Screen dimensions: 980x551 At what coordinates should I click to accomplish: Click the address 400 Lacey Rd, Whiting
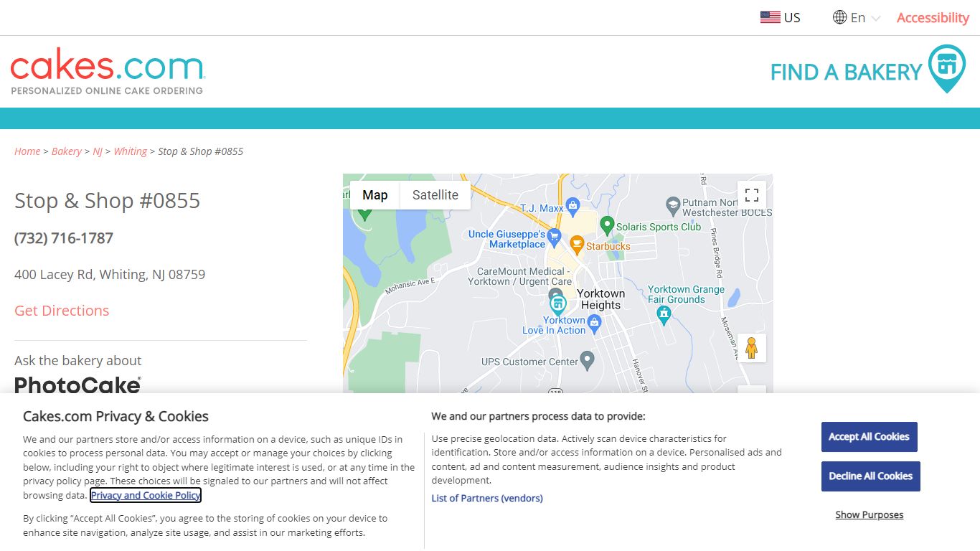(110, 275)
